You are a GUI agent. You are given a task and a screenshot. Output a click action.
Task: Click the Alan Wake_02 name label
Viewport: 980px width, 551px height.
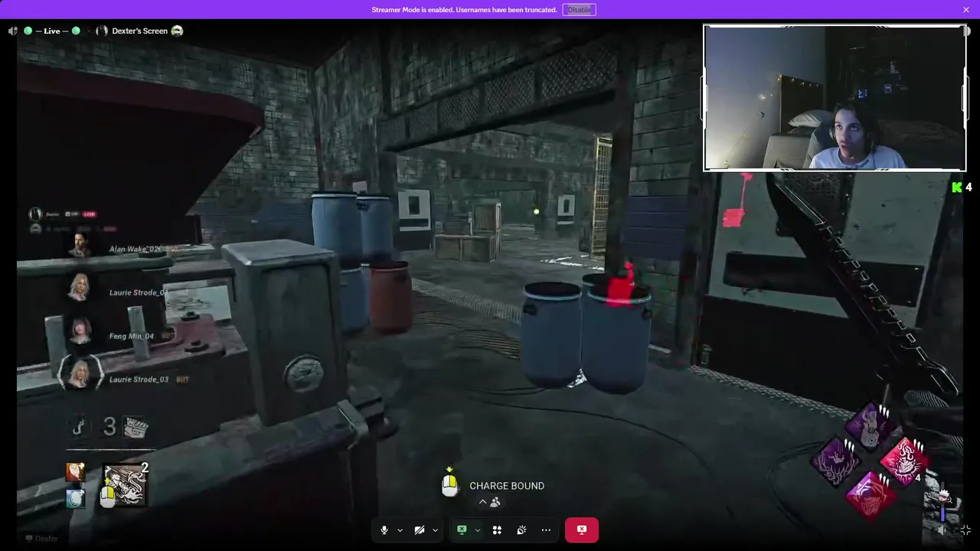pyautogui.click(x=137, y=249)
